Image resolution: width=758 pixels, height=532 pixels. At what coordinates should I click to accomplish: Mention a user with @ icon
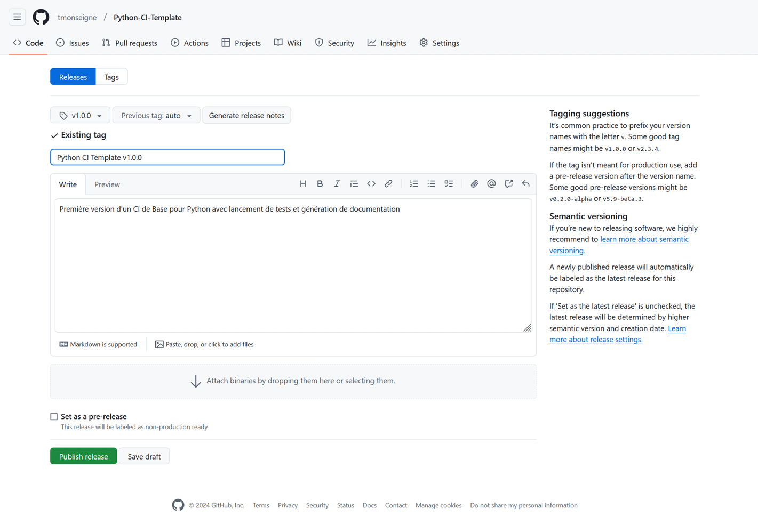(491, 184)
